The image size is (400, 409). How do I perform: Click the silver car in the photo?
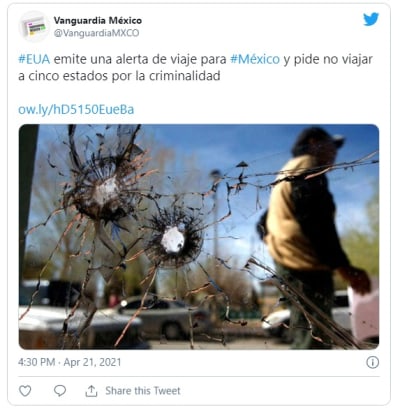point(160,317)
